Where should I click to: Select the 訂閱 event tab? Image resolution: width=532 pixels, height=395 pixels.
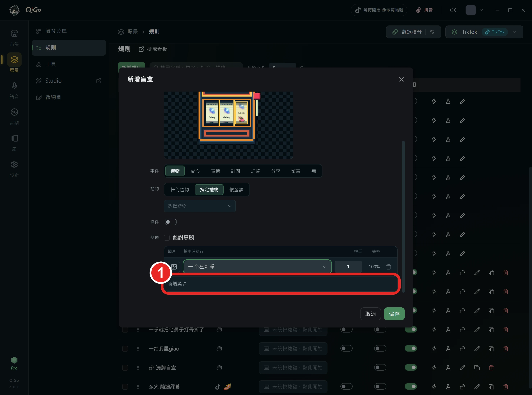235,171
